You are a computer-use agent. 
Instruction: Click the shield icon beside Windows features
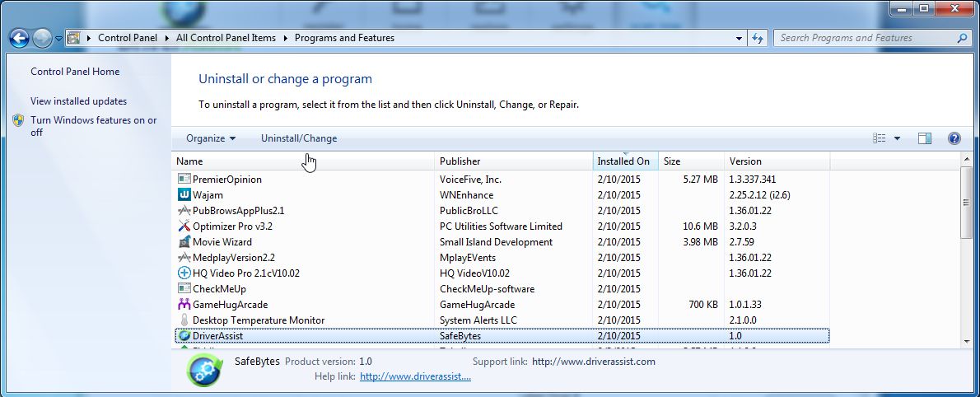(19, 120)
